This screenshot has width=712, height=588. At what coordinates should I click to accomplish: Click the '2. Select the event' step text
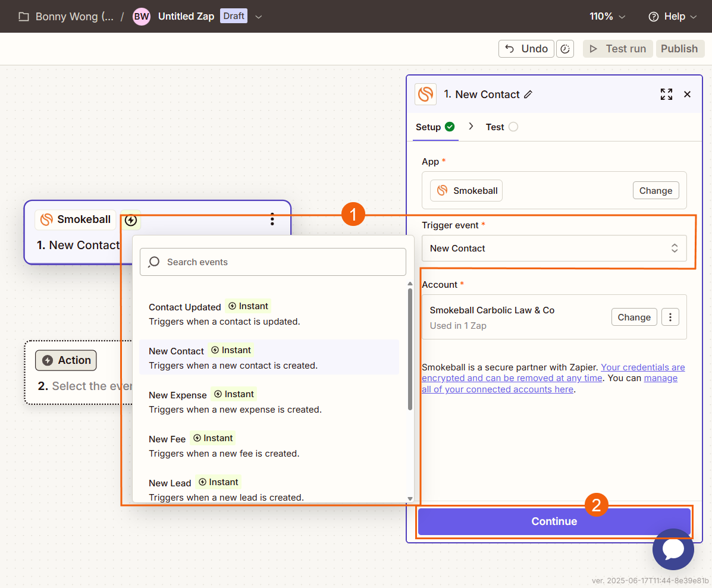tap(86, 386)
